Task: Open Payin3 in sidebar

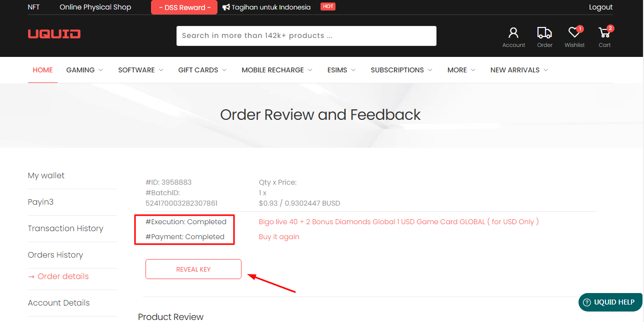Action: tap(40, 202)
